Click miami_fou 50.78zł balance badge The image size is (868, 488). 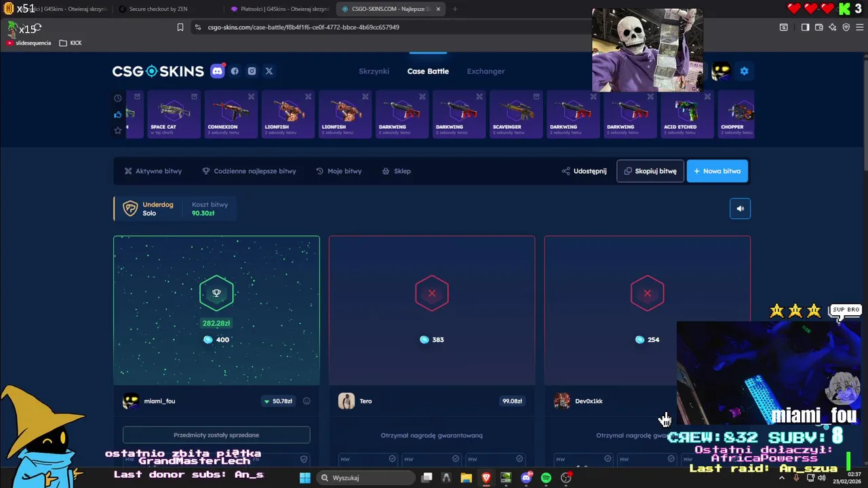[278, 401]
